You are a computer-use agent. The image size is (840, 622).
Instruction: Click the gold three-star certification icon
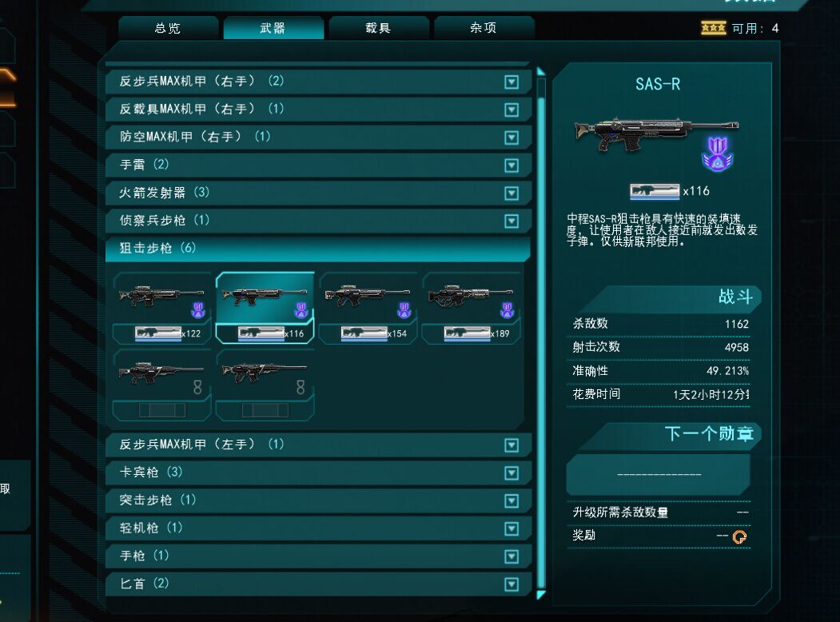pyautogui.click(x=713, y=28)
